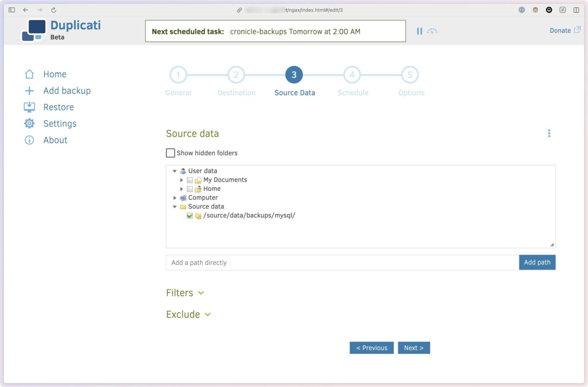Click the throttle speed gauge icon
This screenshot has width=588, height=387.
click(432, 31)
